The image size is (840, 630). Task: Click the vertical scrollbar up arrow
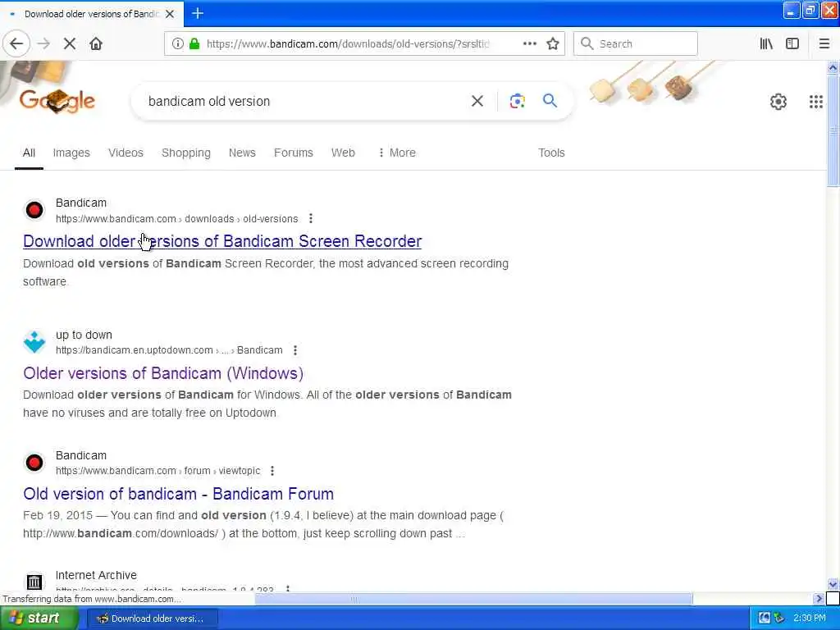coord(833,67)
